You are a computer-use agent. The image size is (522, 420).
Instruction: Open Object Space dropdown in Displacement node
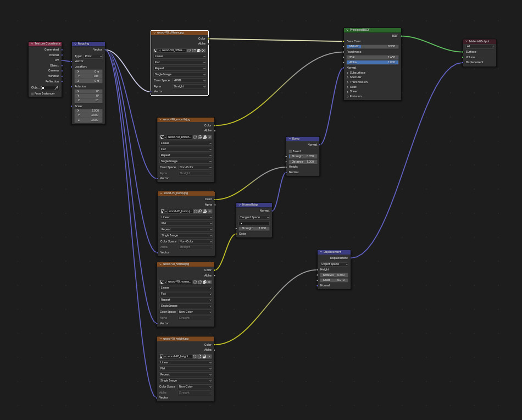[x=334, y=264]
